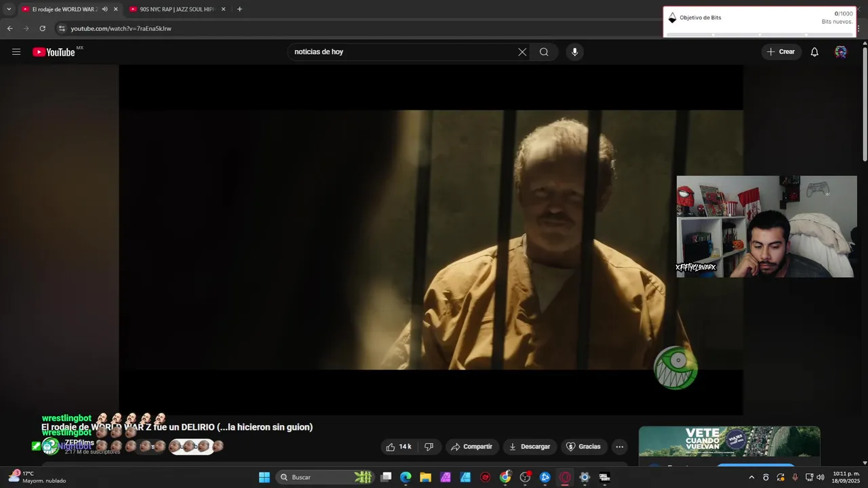The width and height of the screenshot is (868, 488).
Task: Clear the search text with X
Action: (522, 52)
